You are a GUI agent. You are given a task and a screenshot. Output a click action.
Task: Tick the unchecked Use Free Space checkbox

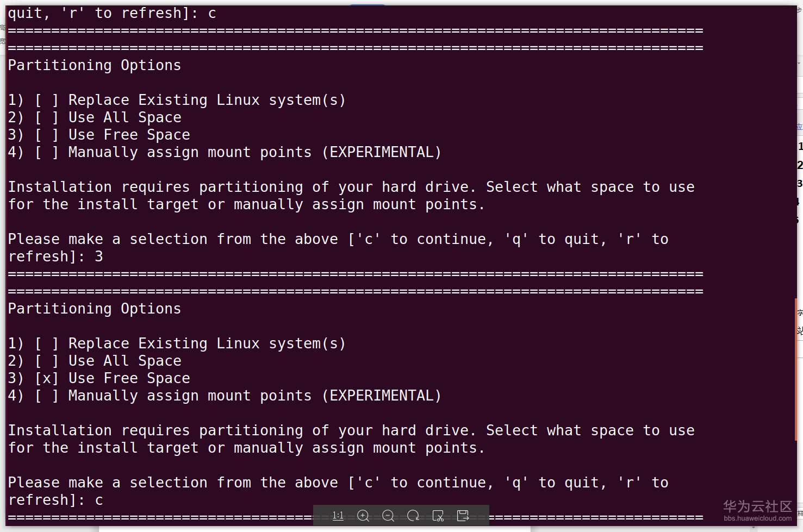click(47, 135)
